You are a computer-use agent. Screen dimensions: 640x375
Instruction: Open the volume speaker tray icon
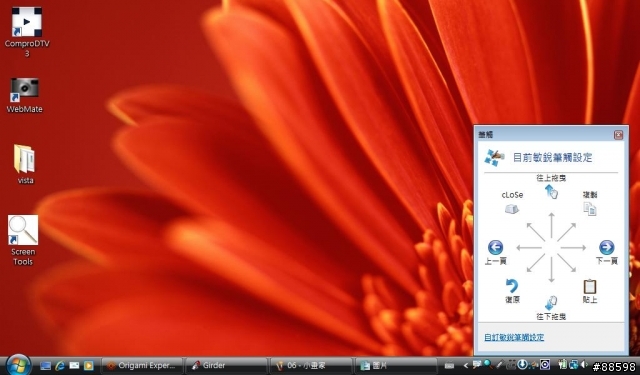pyautogui.click(x=584, y=364)
